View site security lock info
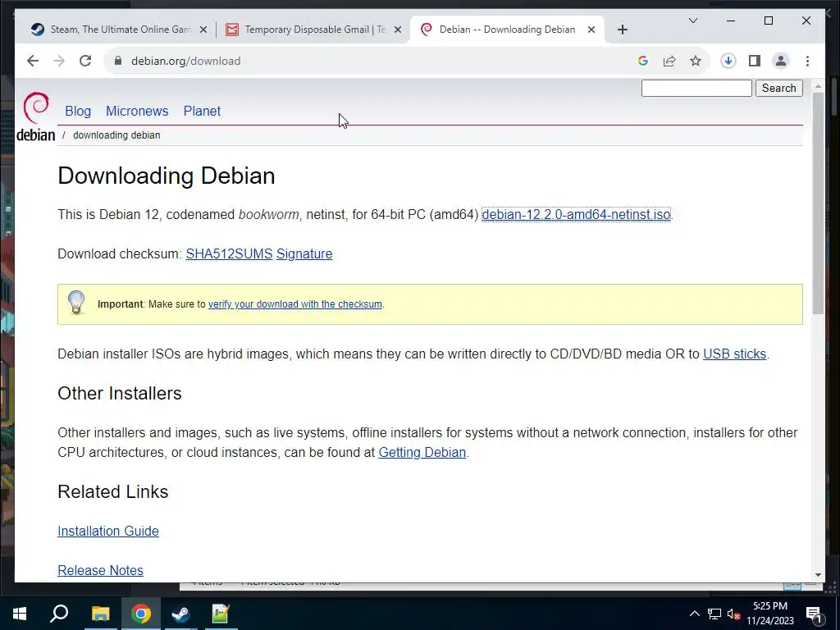The width and height of the screenshot is (840, 630). (118, 61)
